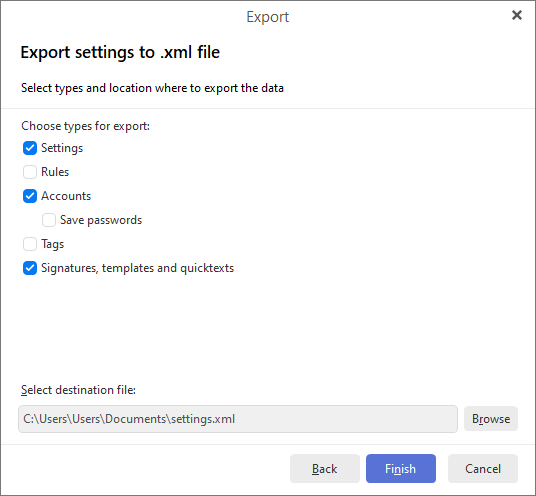Click the destination file path field
The image size is (536, 496).
[x=238, y=419]
